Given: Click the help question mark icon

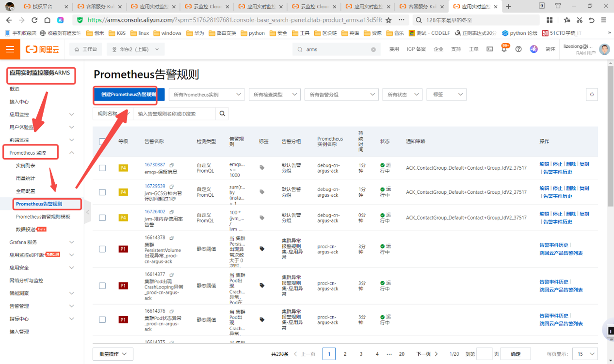Looking at the screenshot, I should point(518,49).
